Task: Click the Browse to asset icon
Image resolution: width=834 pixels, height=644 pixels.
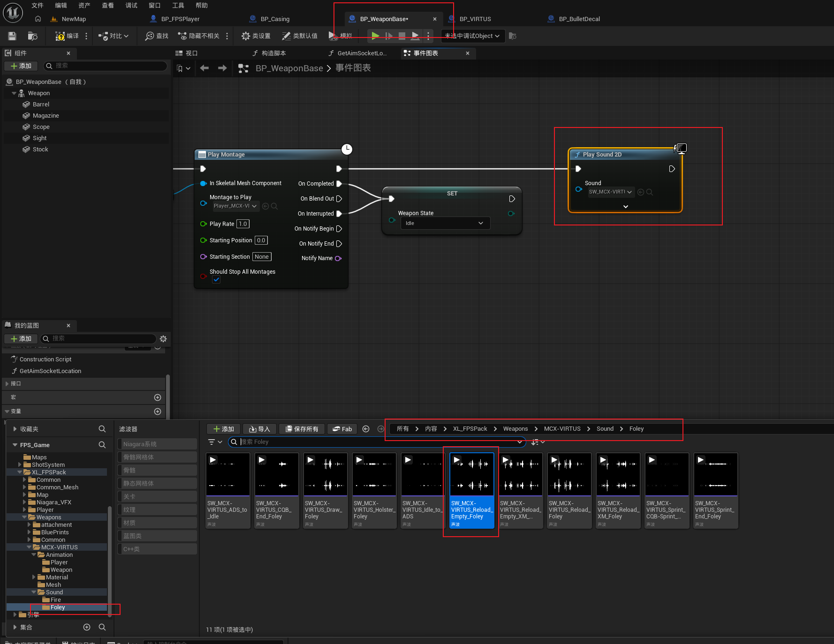Action: [x=32, y=36]
